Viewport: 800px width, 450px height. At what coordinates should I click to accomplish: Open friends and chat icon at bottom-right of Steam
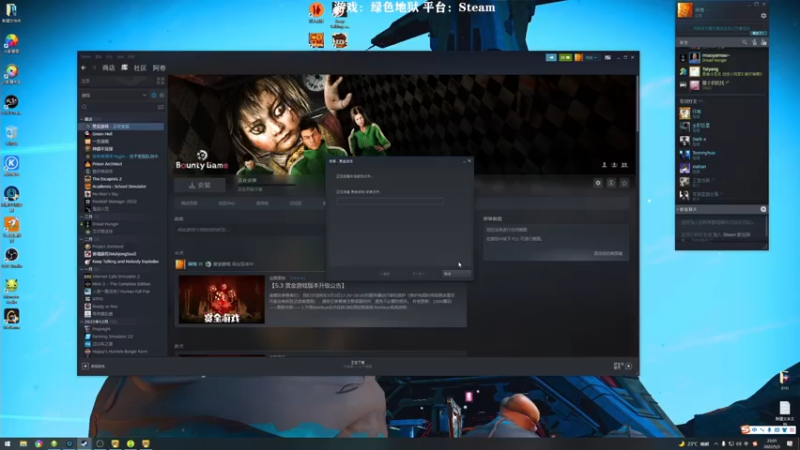click(x=622, y=366)
